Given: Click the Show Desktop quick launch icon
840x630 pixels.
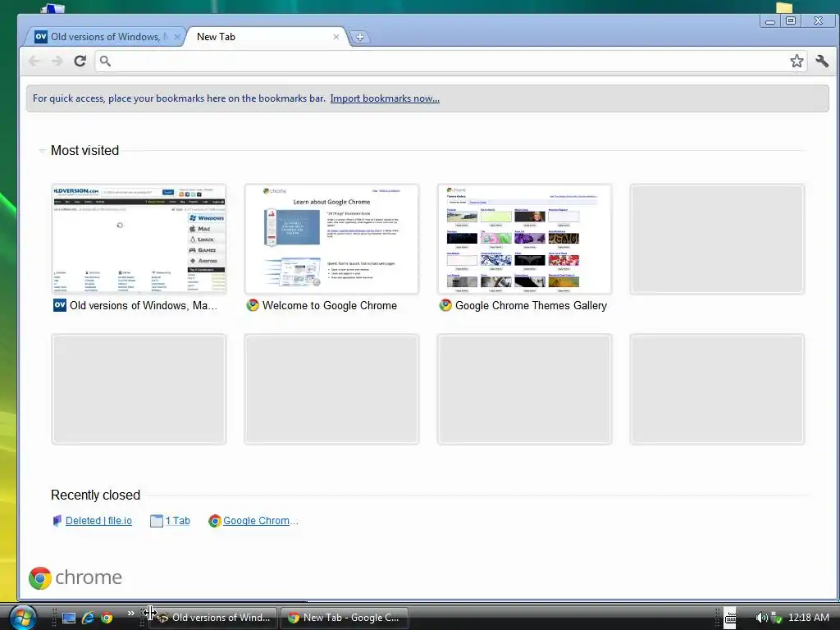Looking at the screenshot, I should (69, 618).
